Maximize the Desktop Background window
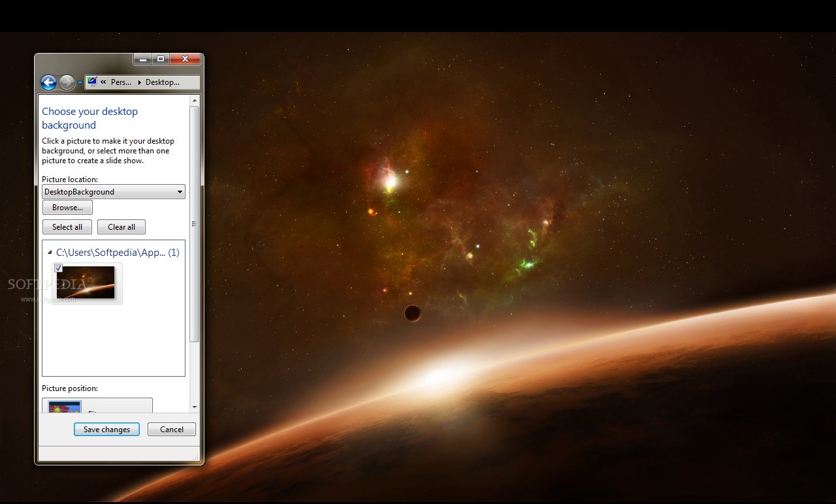 161,59
